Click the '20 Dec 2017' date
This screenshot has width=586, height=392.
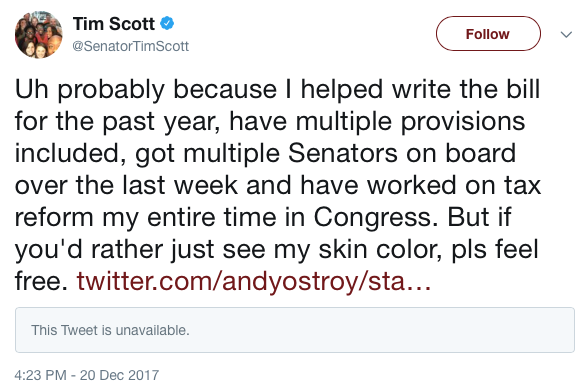point(120,375)
